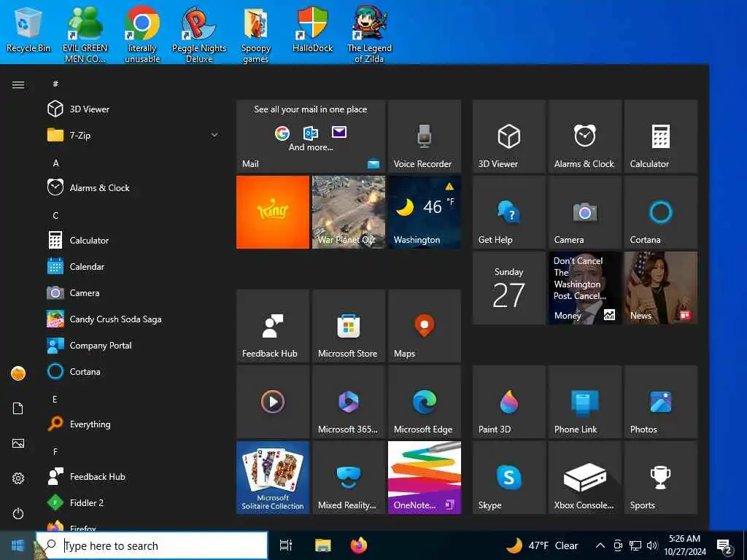Jump to letter A section header

tap(55, 163)
